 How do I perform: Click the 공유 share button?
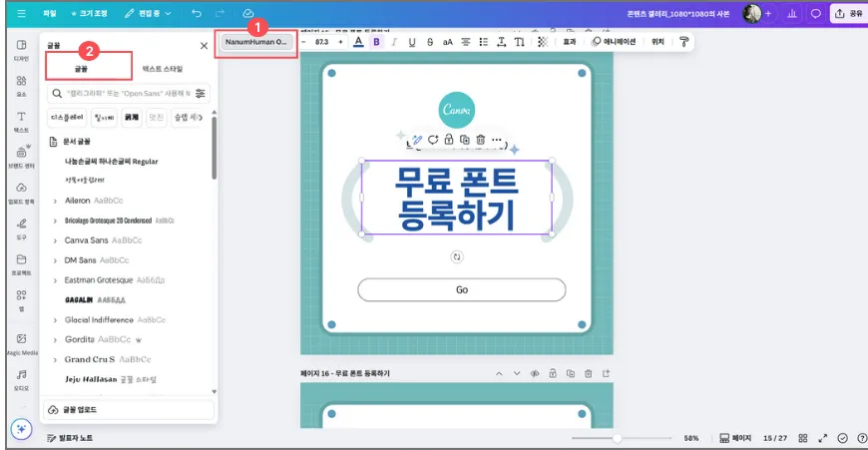pos(849,14)
